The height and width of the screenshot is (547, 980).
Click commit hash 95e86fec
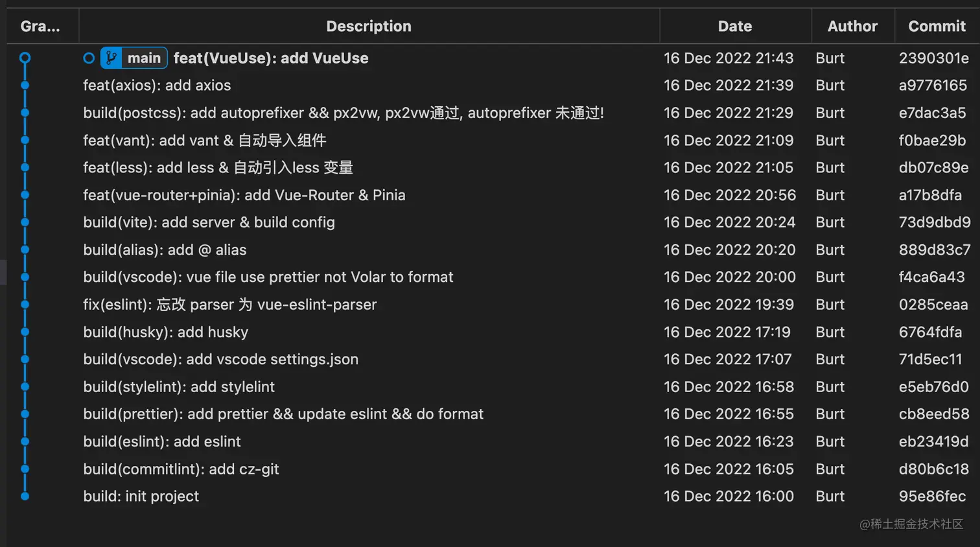click(933, 496)
